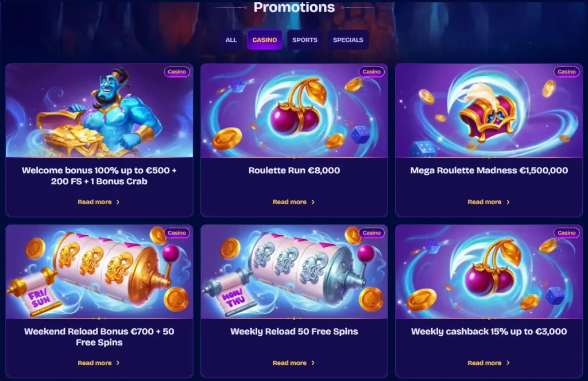Click the Casino badge on the Mega Roulette Madness card

pos(566,72)
